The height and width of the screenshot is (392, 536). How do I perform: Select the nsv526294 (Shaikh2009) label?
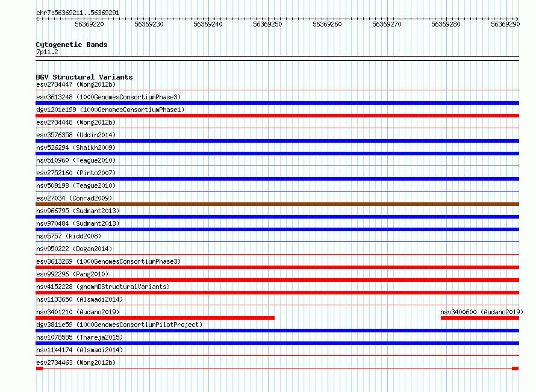76,148
